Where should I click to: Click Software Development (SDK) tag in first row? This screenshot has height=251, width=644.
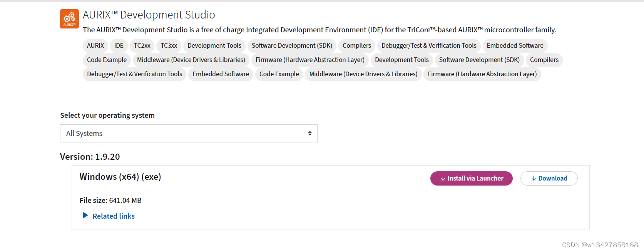coord(292,45)
